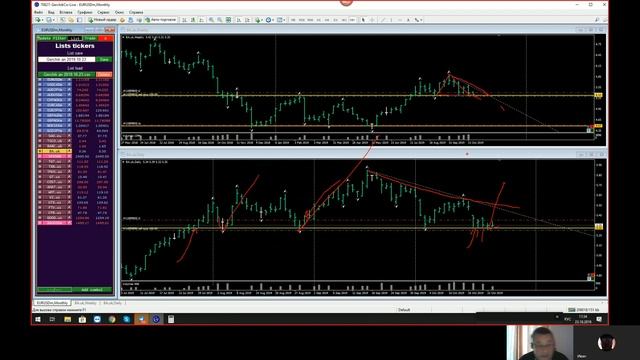Toggle checkbox on GOOG.us row

40,218
